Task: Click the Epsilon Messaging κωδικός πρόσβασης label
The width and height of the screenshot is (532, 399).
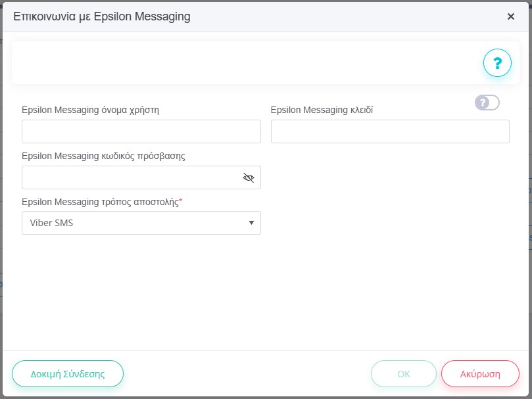Action: point(103,156)
